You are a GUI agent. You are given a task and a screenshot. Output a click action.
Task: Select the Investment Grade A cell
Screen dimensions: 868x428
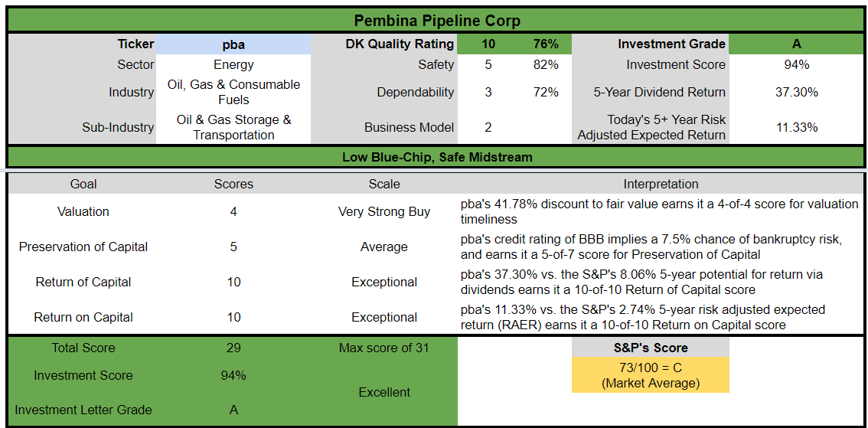[x=797, y=44]
